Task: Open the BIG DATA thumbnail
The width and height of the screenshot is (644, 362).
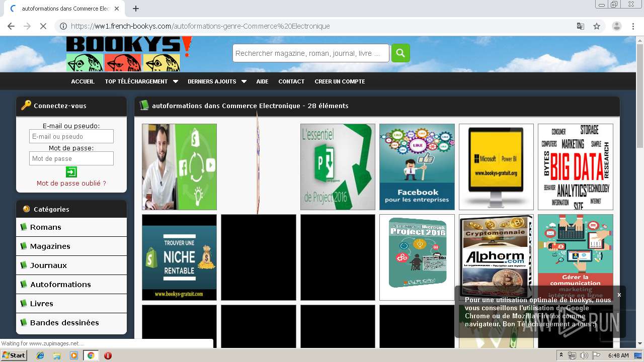Action: point(576,167)
